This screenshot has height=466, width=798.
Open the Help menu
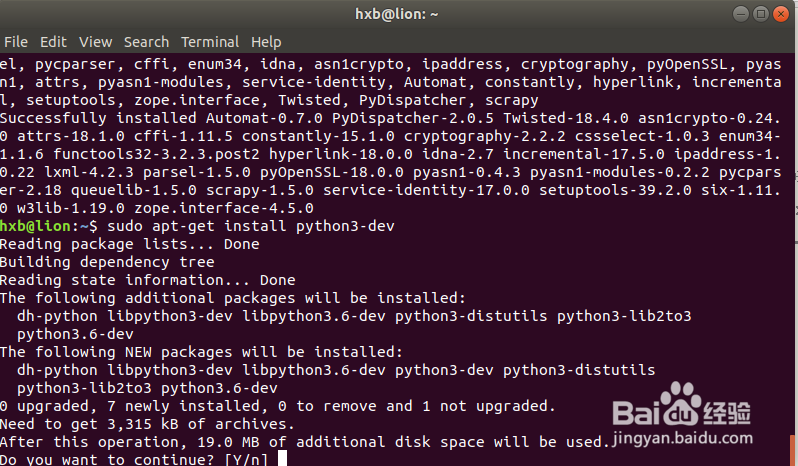[x=266, y=42]
